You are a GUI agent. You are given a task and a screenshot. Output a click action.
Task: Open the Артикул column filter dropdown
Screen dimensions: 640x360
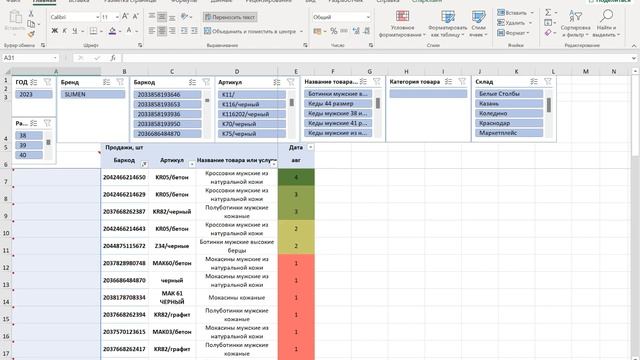tap(192, 164)
